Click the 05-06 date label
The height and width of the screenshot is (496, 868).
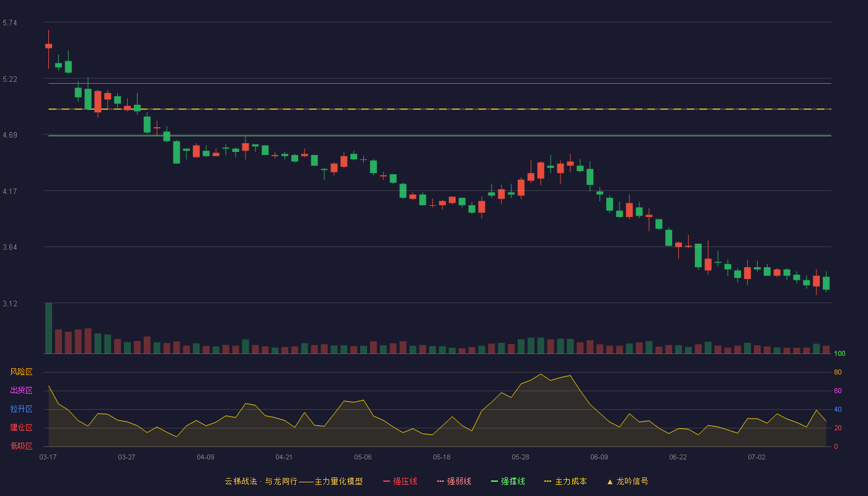point(363,457)
